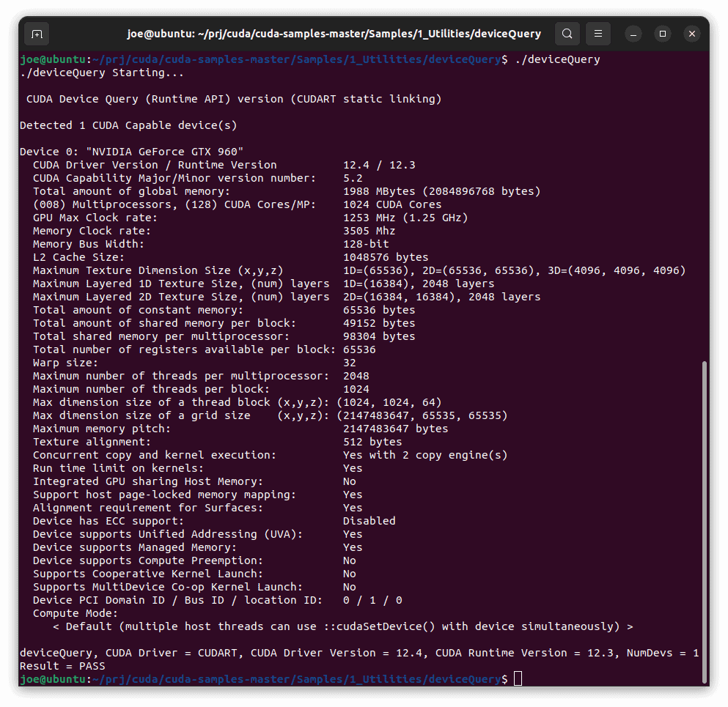Click the '< Default (multiple host threads...' line
Image resolution: width=728 pixels, height=707 pixels.
[x=342, y=626]
